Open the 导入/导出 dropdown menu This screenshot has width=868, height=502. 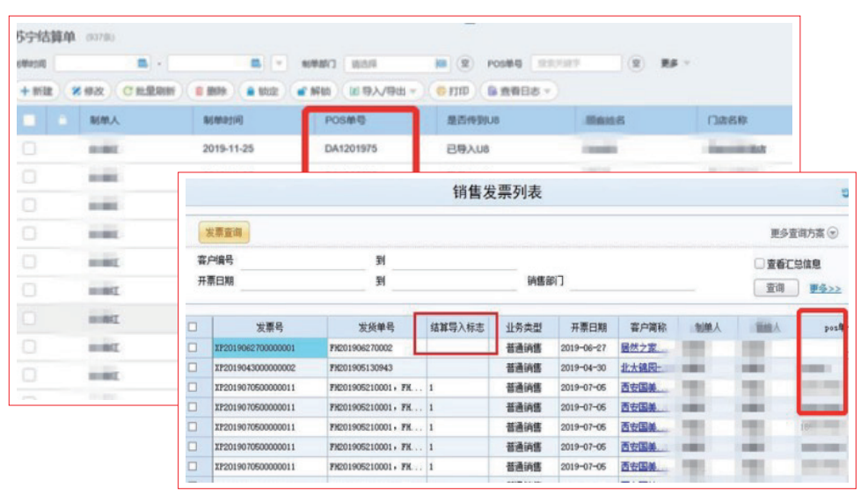tap(383, 91)
